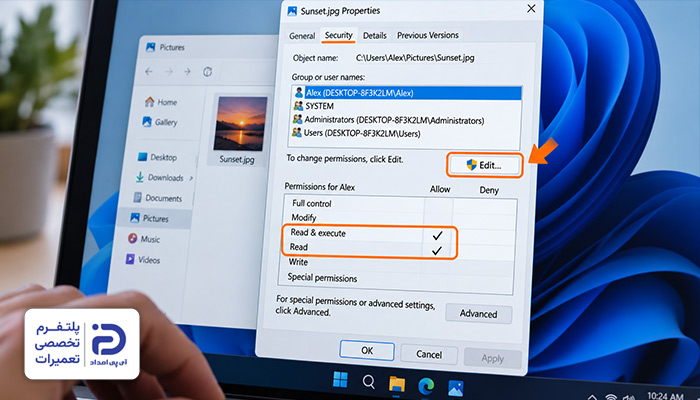The height and width of the screenshot is (400, 700).
Task: Click the Sunset.jpg Properties title icon
Action: click(292, 11)
